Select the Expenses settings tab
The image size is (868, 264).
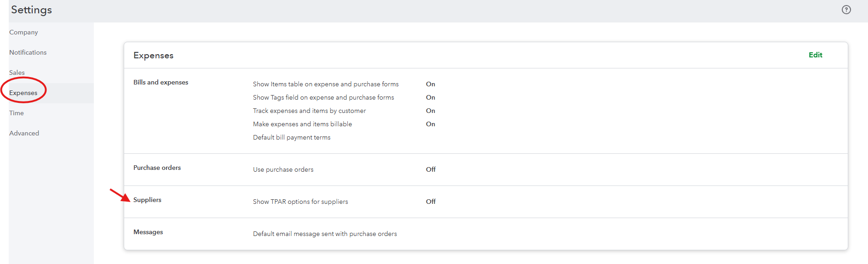click(23, 93)
